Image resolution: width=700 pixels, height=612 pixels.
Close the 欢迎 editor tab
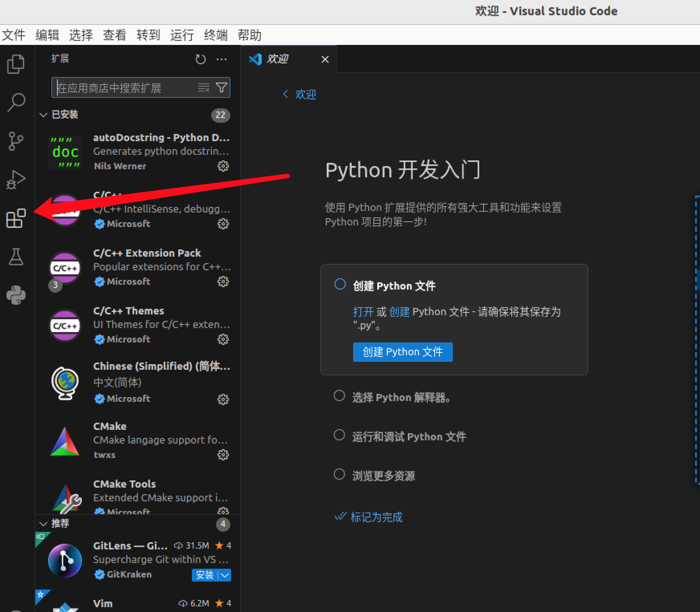coord(325,59)
